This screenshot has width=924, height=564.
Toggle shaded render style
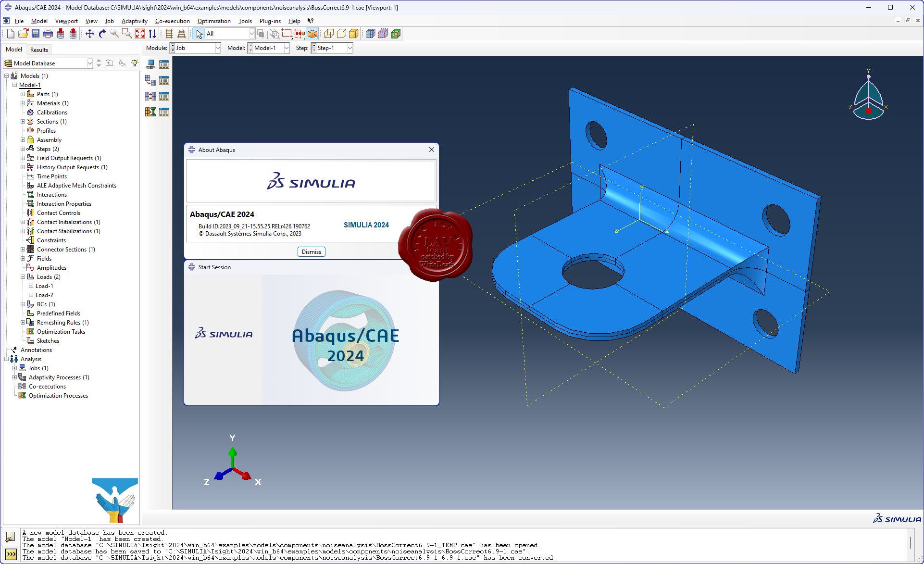(x=354, y=34)
